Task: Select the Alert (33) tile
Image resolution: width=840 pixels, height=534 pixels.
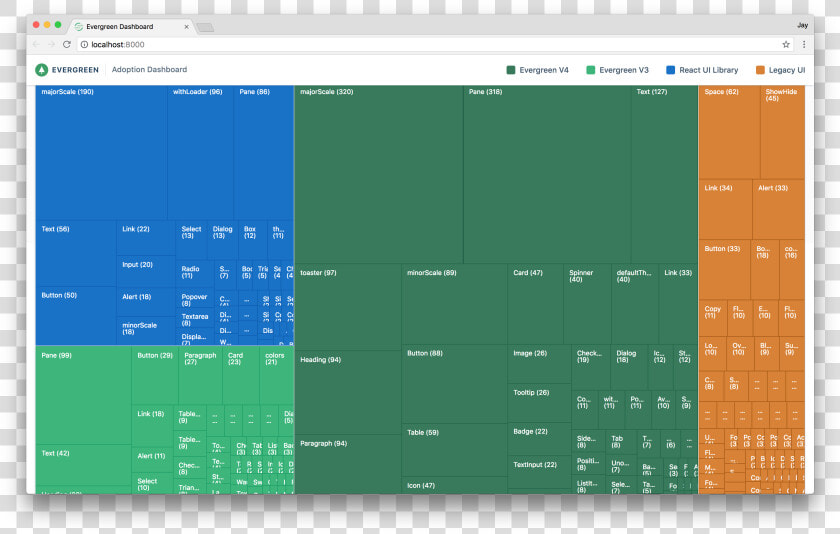Action: pyautogui.click(x=778, y=210)
